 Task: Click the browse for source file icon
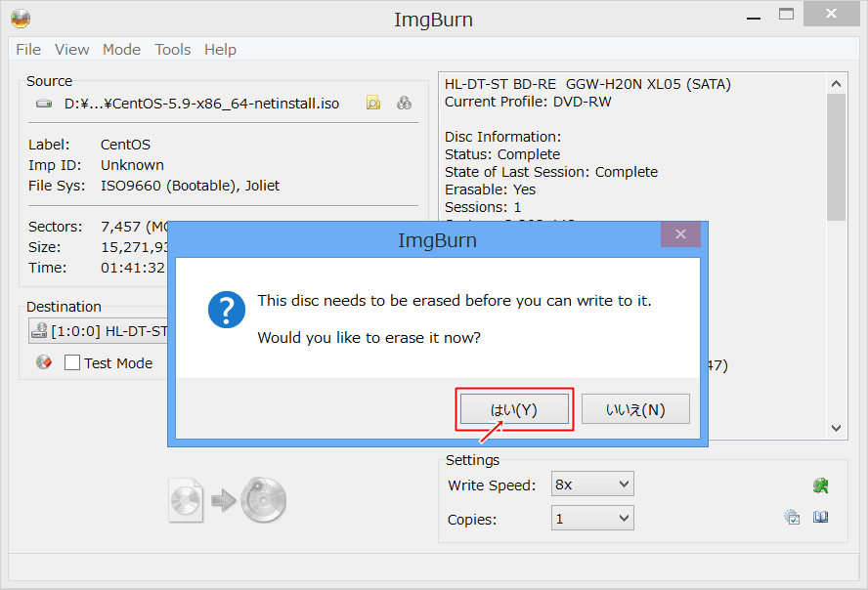point(373,103)
